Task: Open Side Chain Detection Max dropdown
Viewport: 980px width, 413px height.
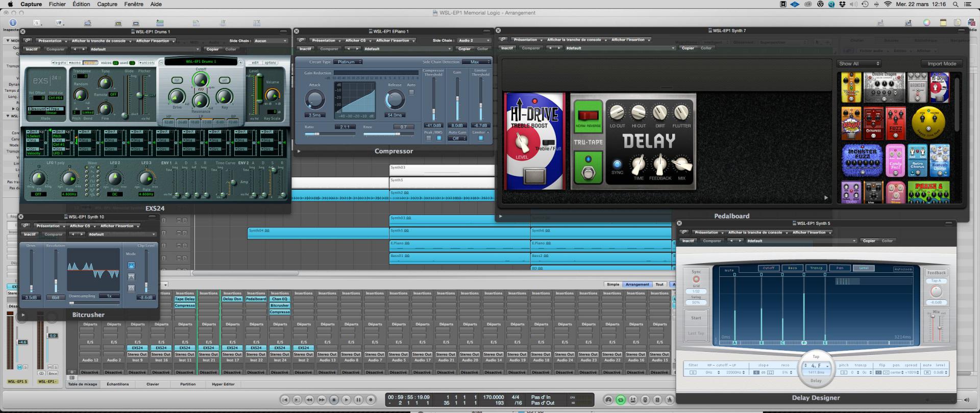Action: point(476,62)
